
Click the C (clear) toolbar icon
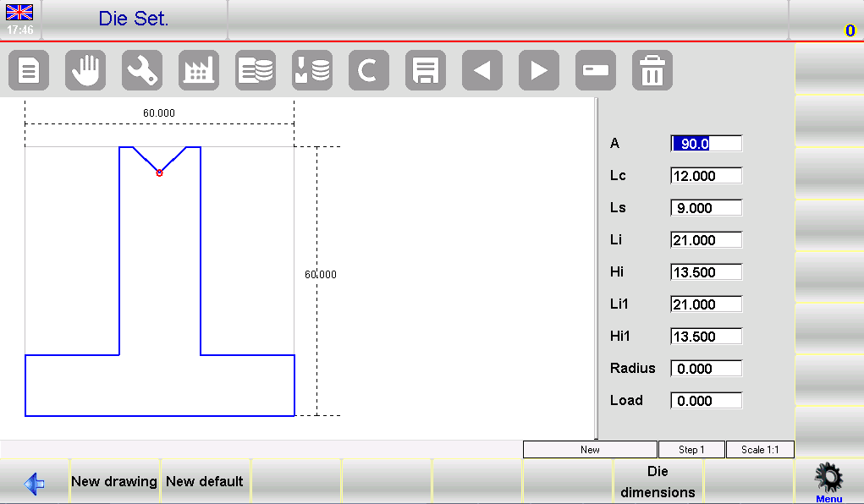(368, 70)
